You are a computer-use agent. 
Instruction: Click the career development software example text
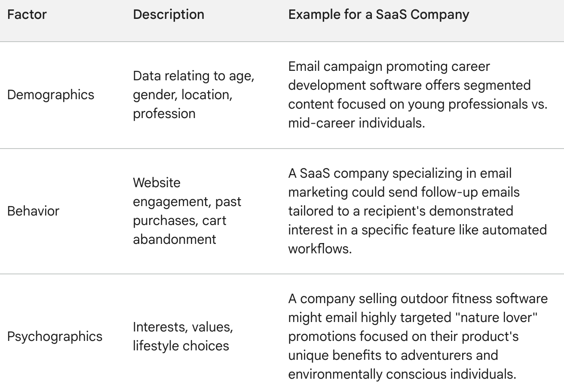coord(418,94)
